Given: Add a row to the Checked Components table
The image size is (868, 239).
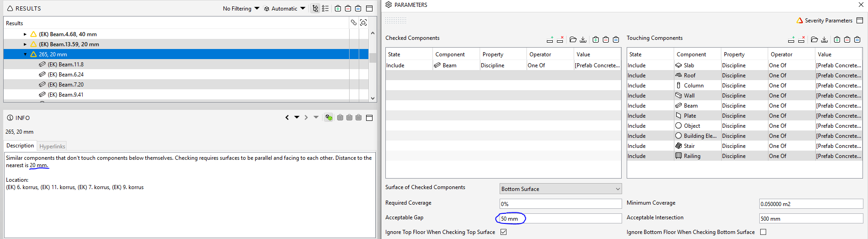Looking at the screenshot, I should click(550, 39).
